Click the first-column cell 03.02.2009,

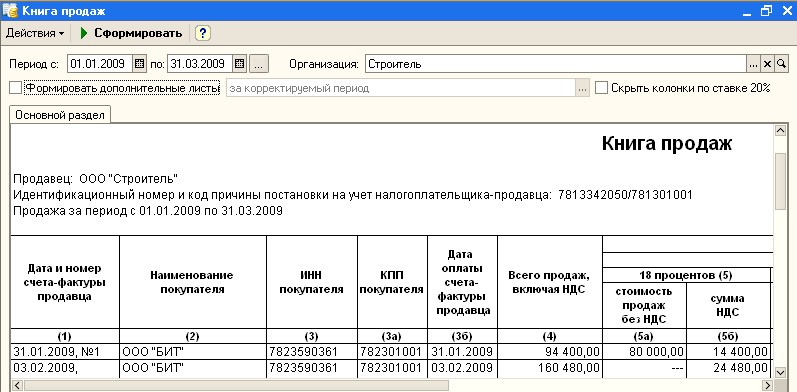pyautogui.click(x=65, y=368)
